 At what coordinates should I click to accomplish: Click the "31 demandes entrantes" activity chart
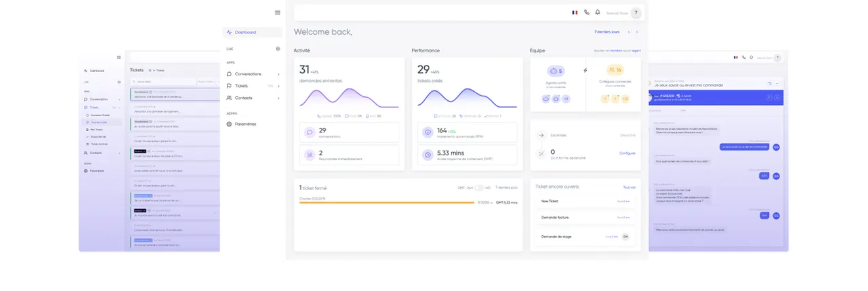(349, 98)
